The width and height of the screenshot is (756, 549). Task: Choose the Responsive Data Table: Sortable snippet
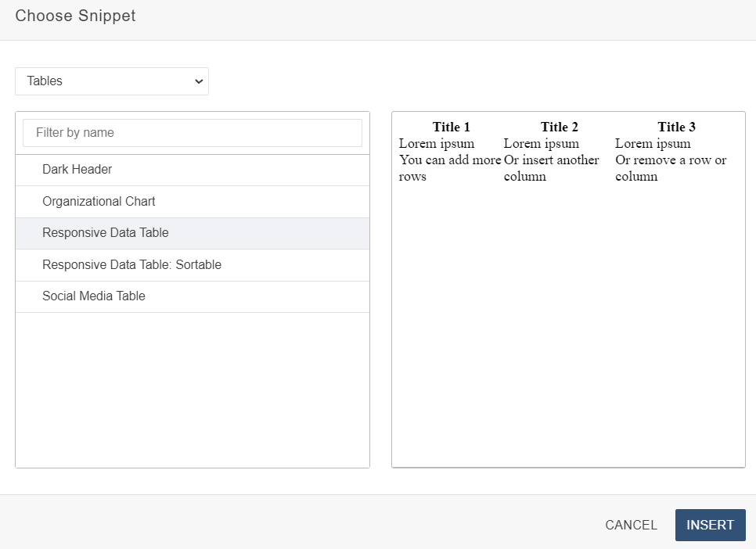pyautogui.click(x=130, y=264)
